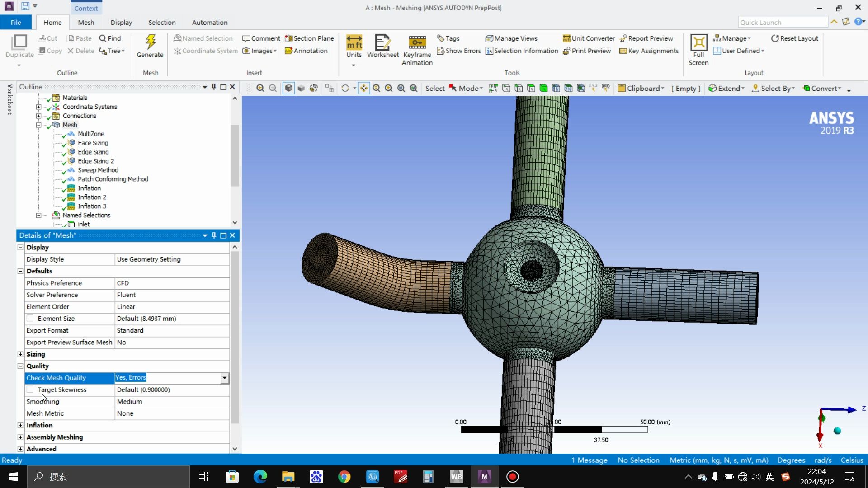Uncheck Target Skewness in Quality settings
The width and height of the screenshot is (868, 488).
tap(30, 389)
